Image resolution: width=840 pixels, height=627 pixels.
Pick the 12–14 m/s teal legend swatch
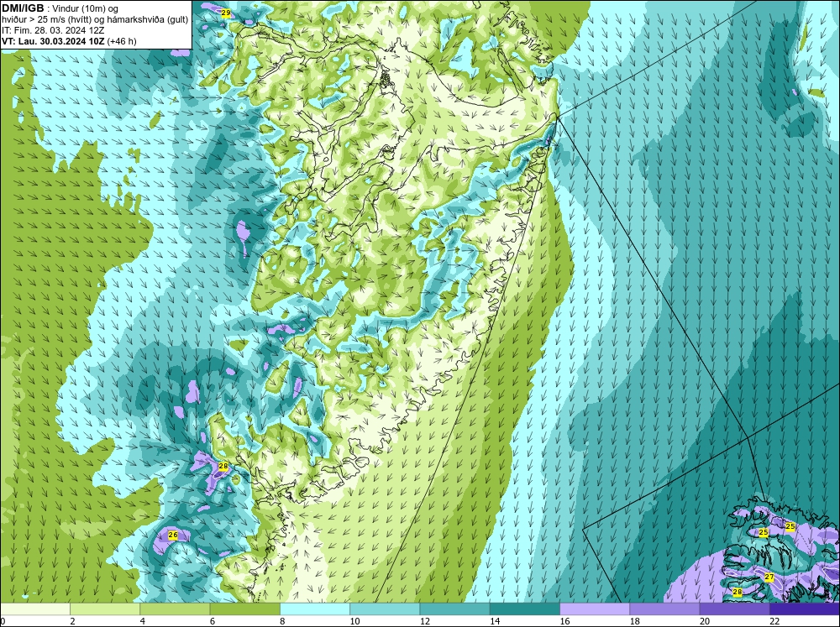[454, 609]
